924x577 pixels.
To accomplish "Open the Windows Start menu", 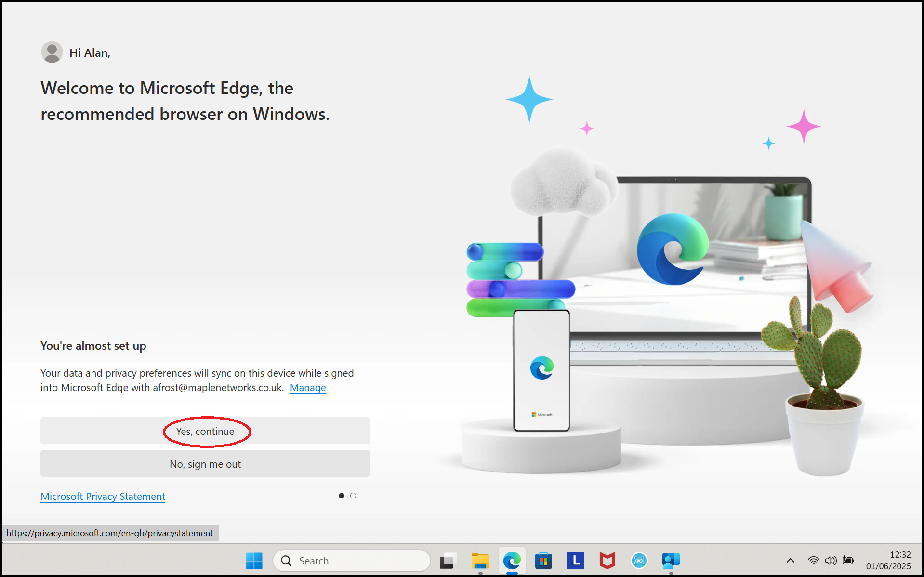I will tap(254, 561).
